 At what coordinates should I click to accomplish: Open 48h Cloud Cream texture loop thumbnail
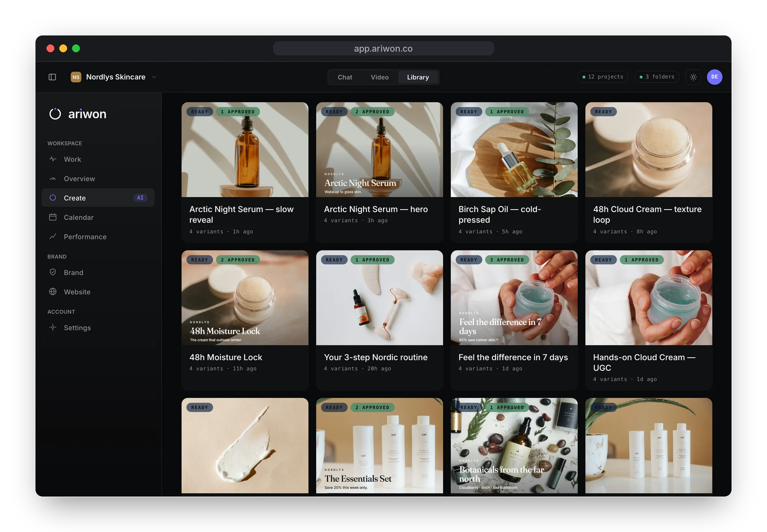click(649, 150)
